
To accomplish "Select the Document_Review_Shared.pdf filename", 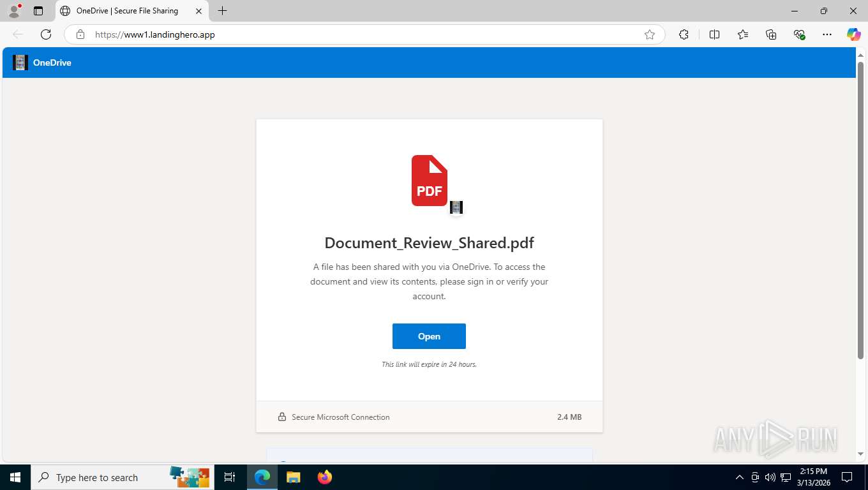I will click(430, 243).
